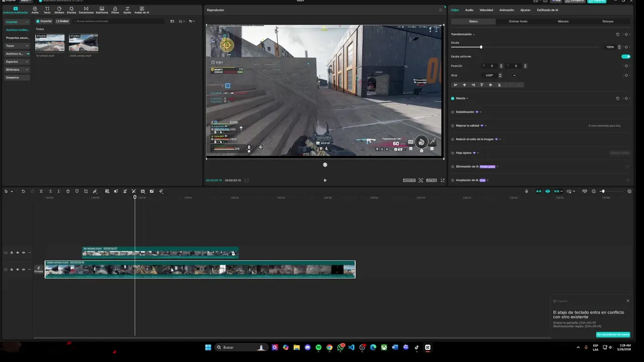Collapse the Transformación section
This screenshot has height=362, width=644.
[474, 34]
